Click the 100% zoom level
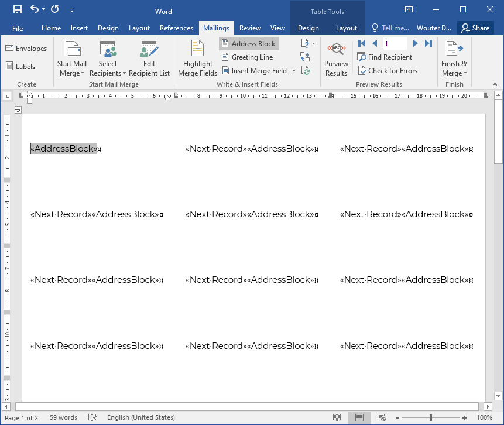 [x=485, y=417]
